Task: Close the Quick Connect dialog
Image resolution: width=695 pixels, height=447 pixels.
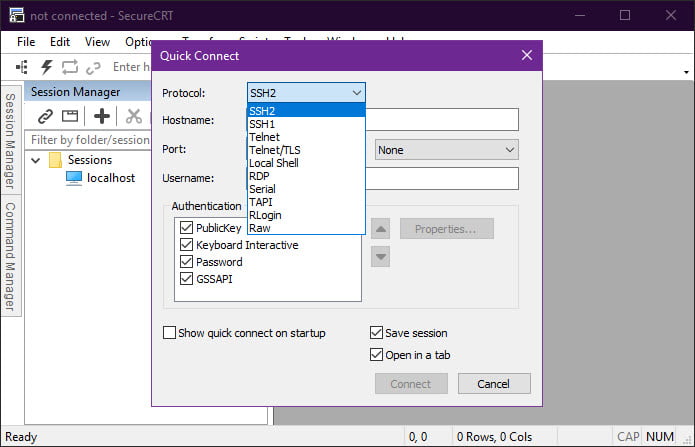Action: pos(527,55)
